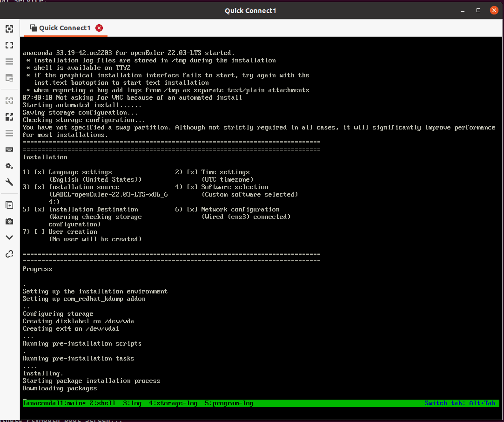
Task: Click the grayed scaling-brackets icon in the sidebar
Action: click(x=9, y=101)
